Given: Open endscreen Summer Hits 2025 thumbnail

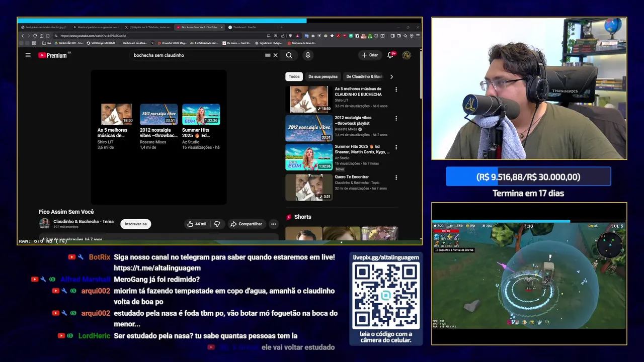Looking at the screenshot, I should tap(201, 114).
